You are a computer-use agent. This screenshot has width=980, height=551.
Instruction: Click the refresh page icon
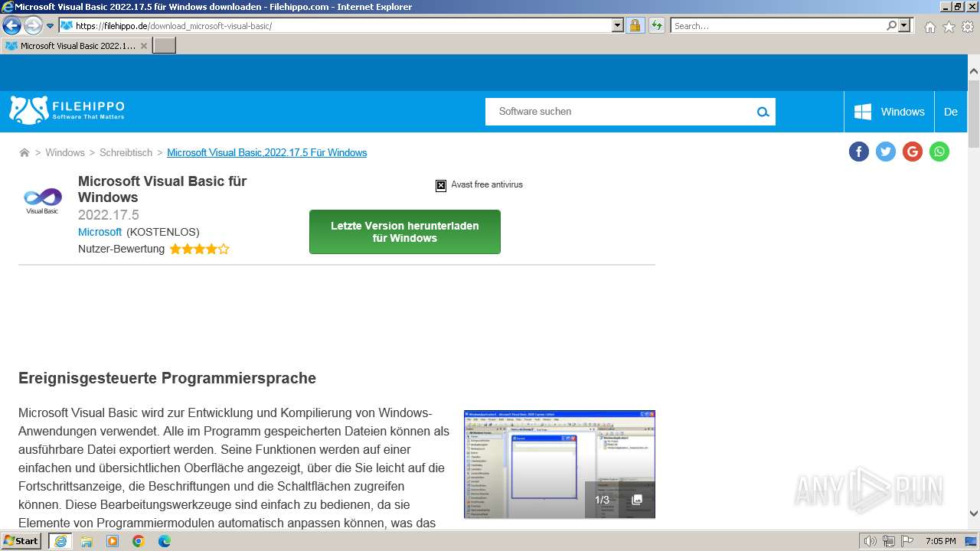[656, 25]
